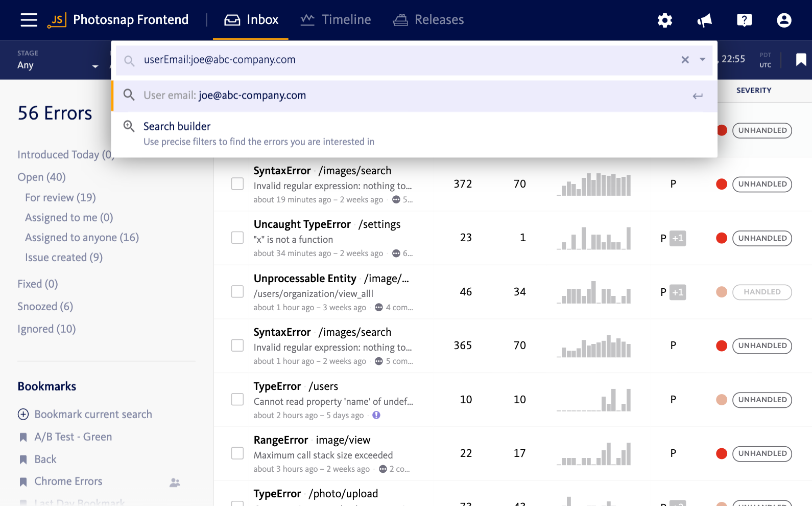Select the Uncaught TypeError row checkbox

pos(237,238)
